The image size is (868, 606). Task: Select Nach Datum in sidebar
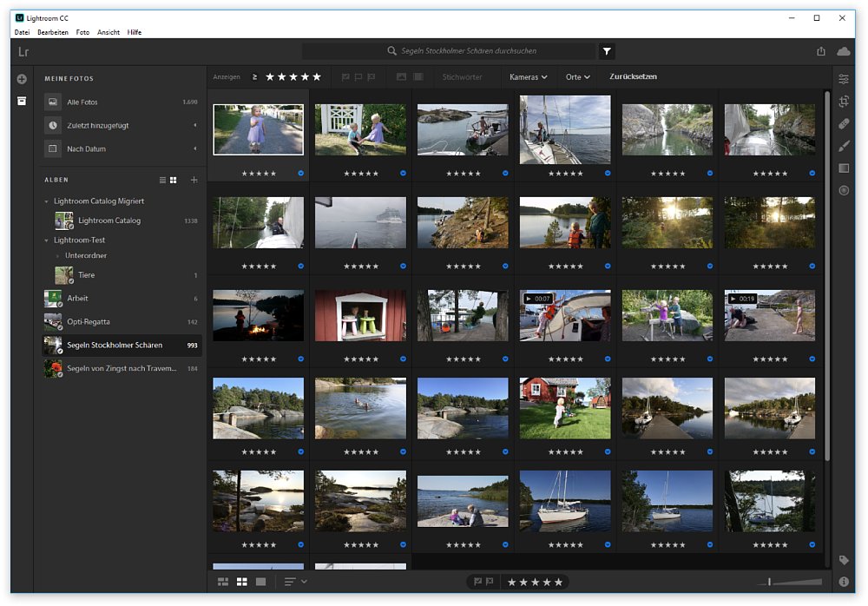pos(121,148)
